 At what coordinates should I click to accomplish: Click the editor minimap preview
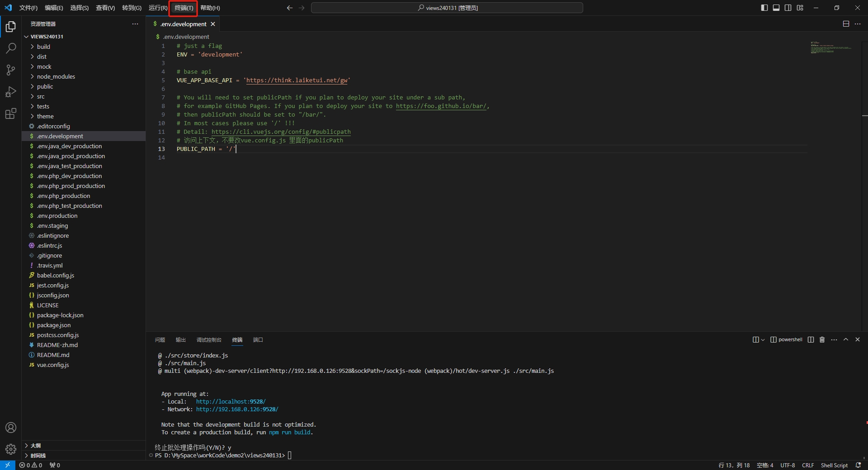[831, 47]
